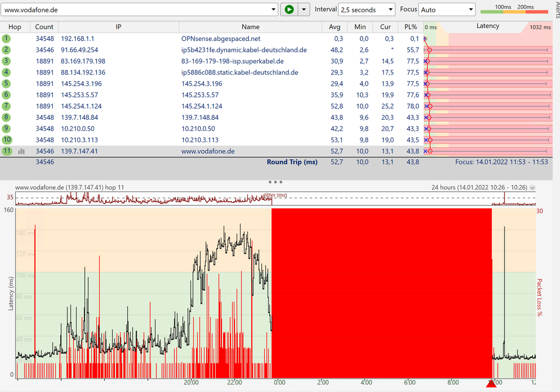This screenshot has height=392, width=560.
Task: Click the 24 hours (14.01.2022 10:26) label
Action: [479, 187]
